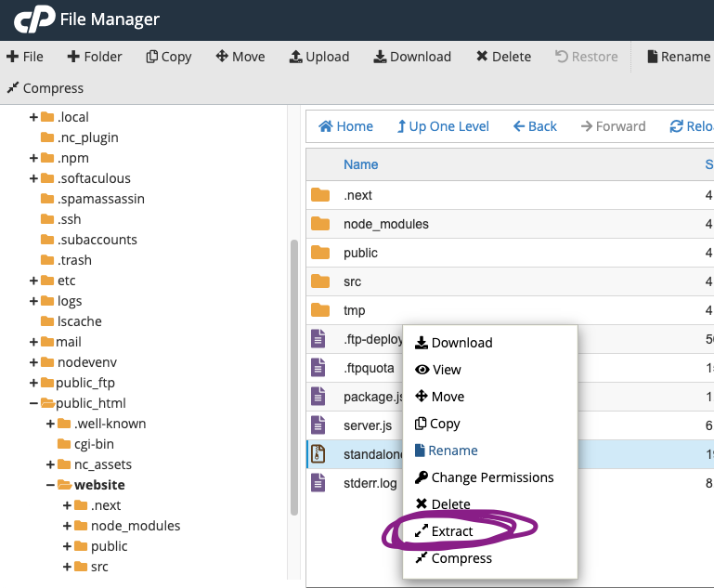Click the .ftp-deploy file icon
Viewport: 714px width, 588px height.
point(318,338)
